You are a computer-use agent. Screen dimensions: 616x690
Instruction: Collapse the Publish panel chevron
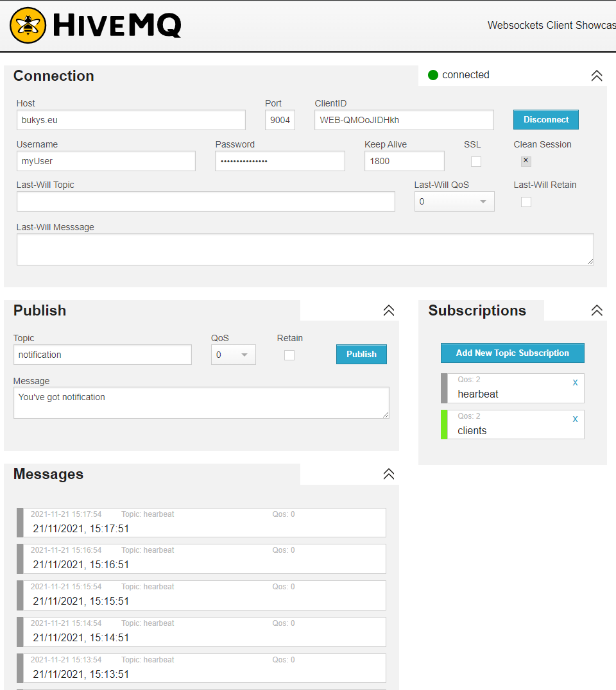(x=388, y=310)
